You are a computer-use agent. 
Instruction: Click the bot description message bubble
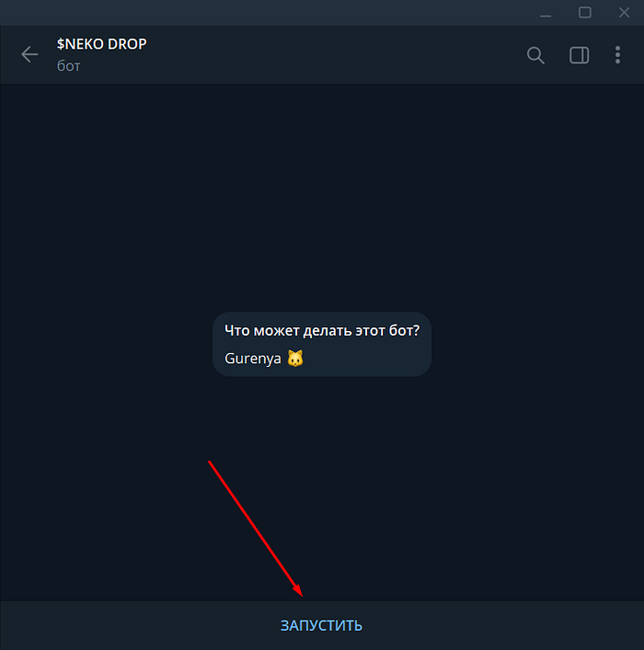click(x=322, y=344)
